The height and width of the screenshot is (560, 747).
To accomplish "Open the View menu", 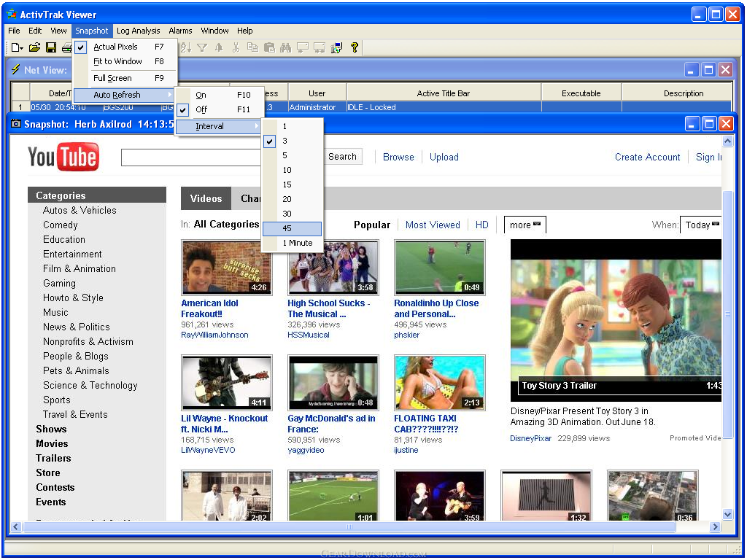I will [x=58, y=31].
